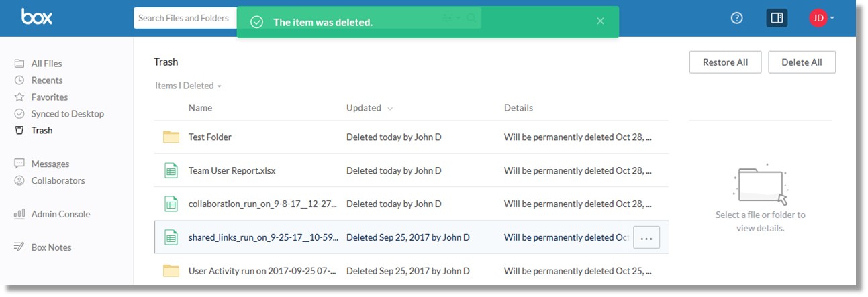
Task: Select the collaboration_run_on_9-8-17 file row
Action: [411, 204]
